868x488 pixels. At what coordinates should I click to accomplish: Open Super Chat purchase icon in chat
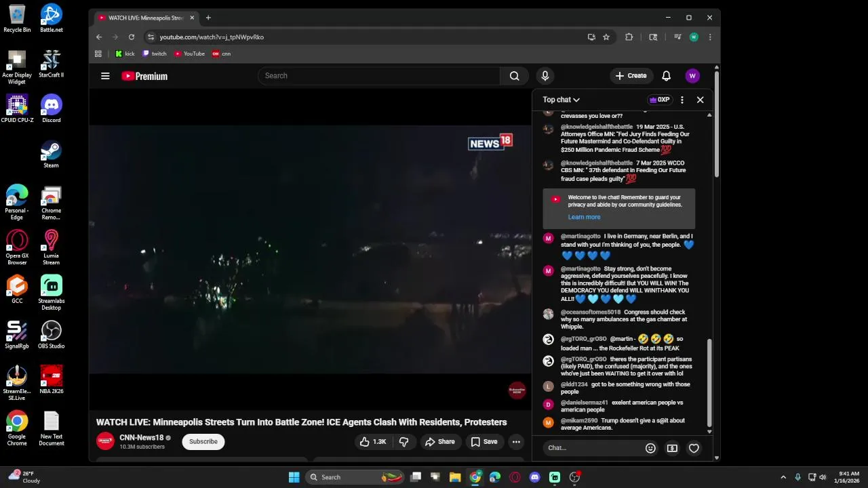[x=672, y=448]
